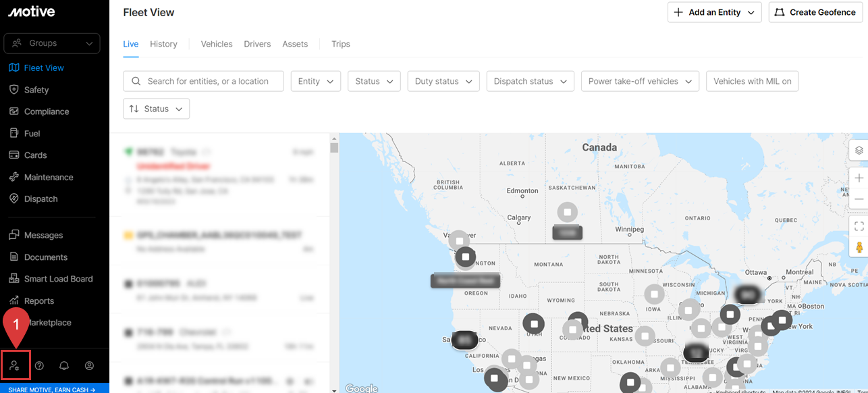Click the Compliance sidebar icon
868x393 pixels.
(13, 111)
